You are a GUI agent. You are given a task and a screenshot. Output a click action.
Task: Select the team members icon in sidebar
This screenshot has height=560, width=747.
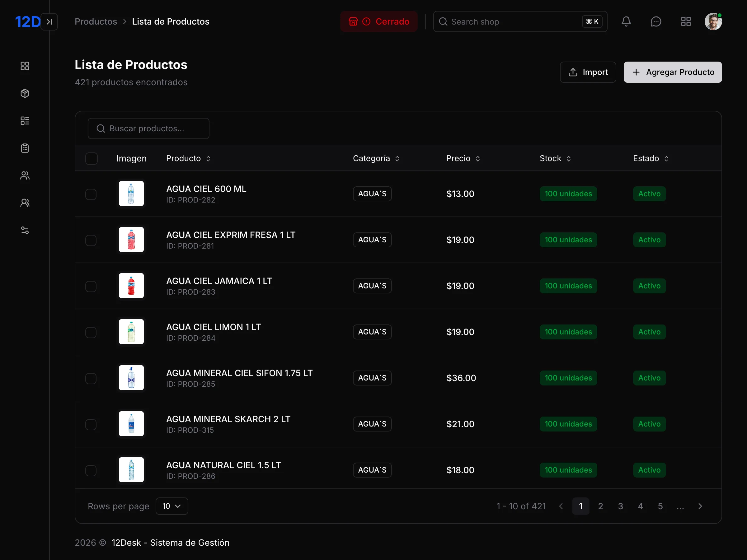25,175
